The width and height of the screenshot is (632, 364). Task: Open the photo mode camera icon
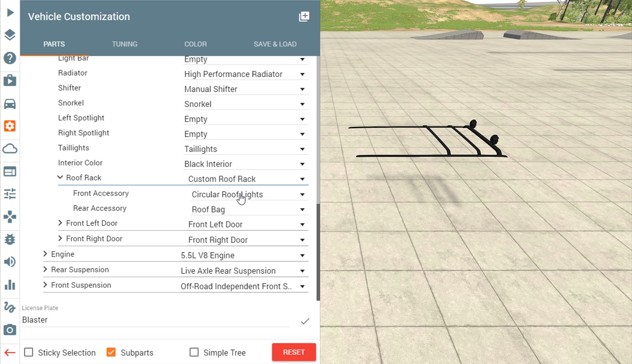[10, 330]
